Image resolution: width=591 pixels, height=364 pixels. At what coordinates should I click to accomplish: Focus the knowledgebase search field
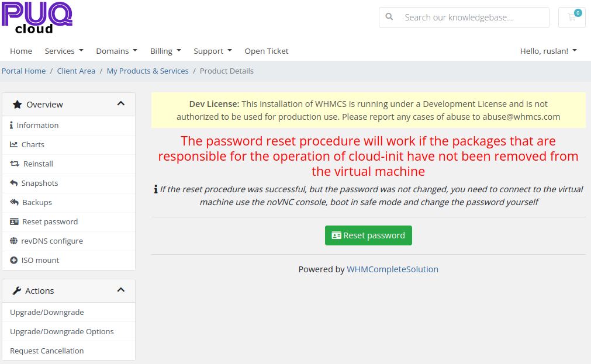[x=464, y=18]
